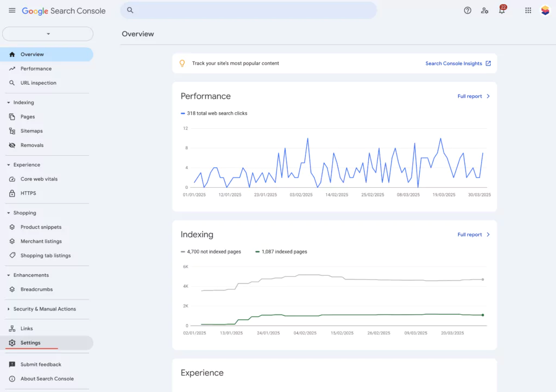Click the HTTPS padlock icon
The width and height of the screenshot is (556, 392).
tap(12, 193)
